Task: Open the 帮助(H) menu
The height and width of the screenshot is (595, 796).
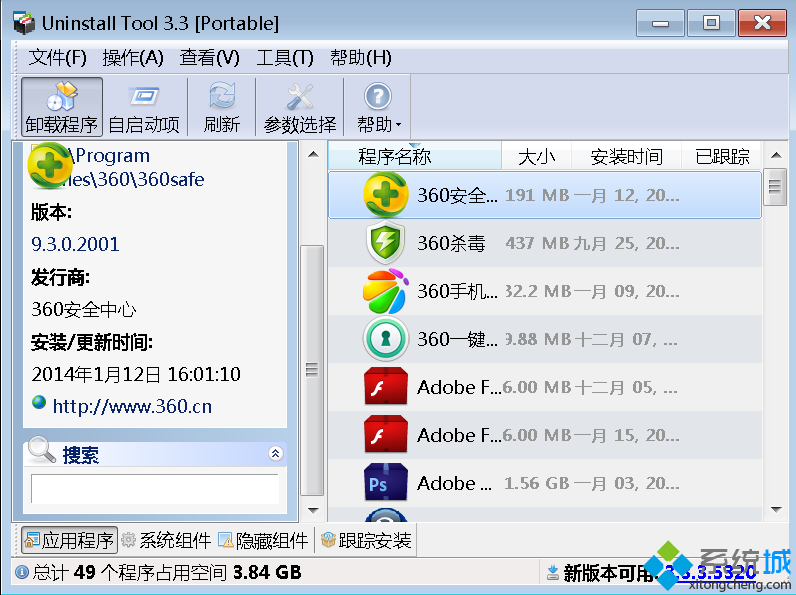Action: [361, 57]
